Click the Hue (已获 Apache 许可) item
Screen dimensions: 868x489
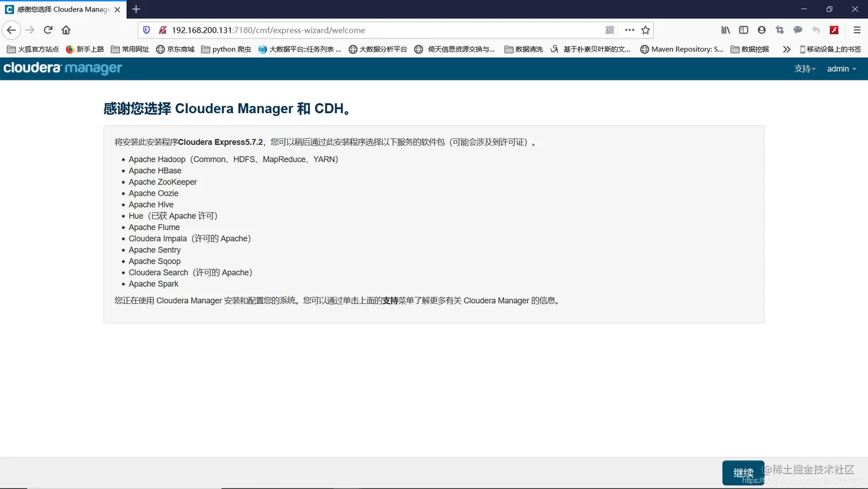pyautogui.click(x=173, y=216)
